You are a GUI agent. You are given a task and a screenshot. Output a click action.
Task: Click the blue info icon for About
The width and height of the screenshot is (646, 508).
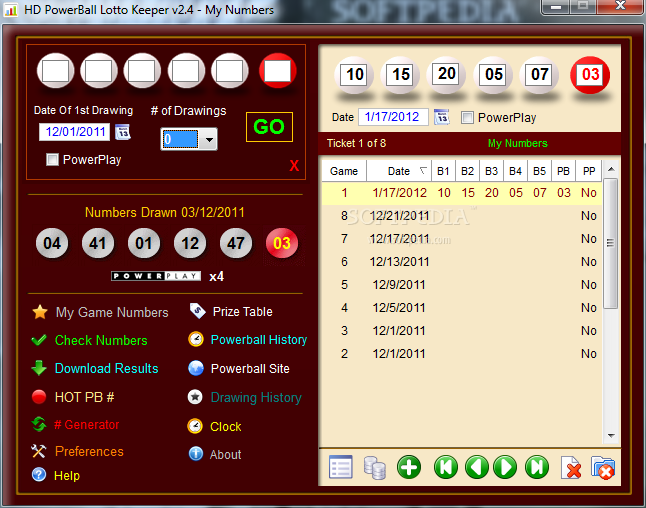tap(196, 453)
